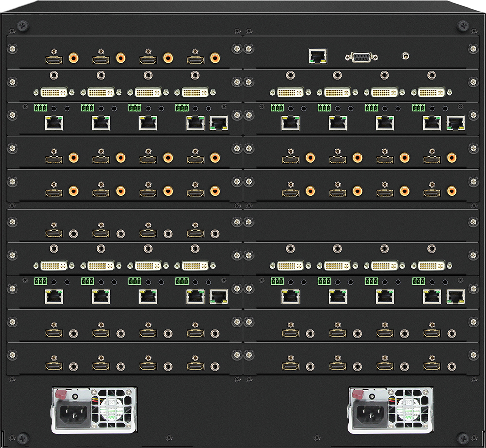Click the blank empty slot cover panel
This screenshot has width=486, height=448.
[361, 225]
